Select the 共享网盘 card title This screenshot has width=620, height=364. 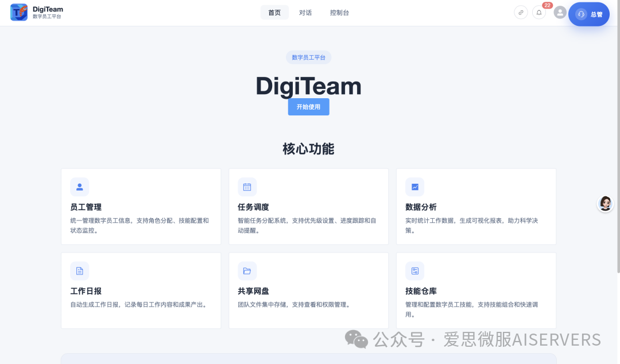coord(254,291)
